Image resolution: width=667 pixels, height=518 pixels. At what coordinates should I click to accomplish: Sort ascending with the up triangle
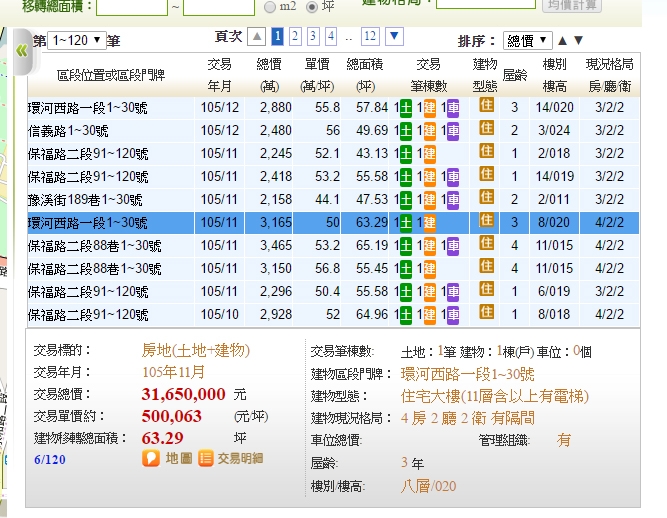562,41
